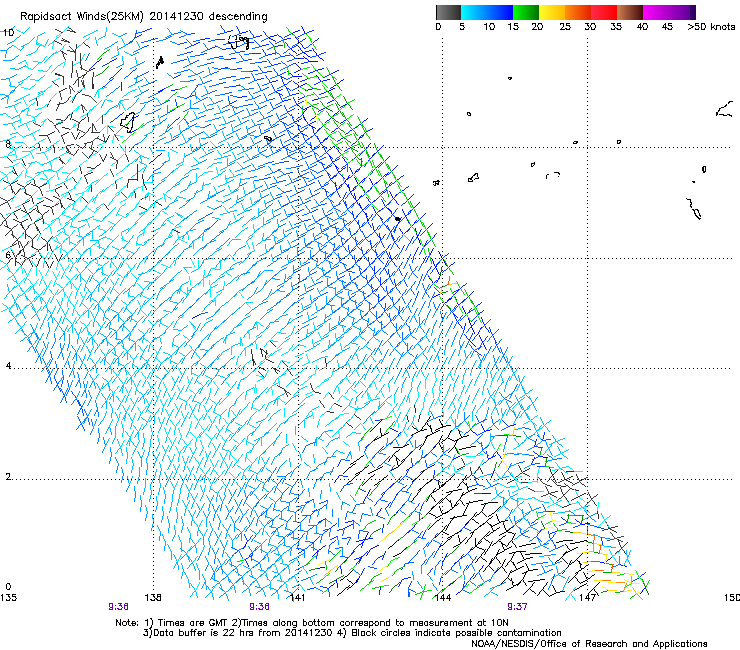
Task: Pick the magenta-purple 40–50 knots legend swatch
Action: 669,12
